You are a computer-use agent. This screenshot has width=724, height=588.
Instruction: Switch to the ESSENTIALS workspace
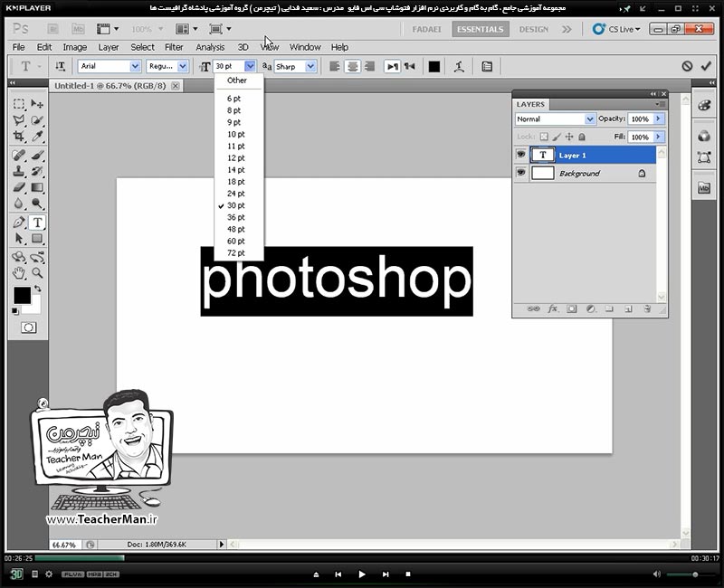tap(481, 29)
